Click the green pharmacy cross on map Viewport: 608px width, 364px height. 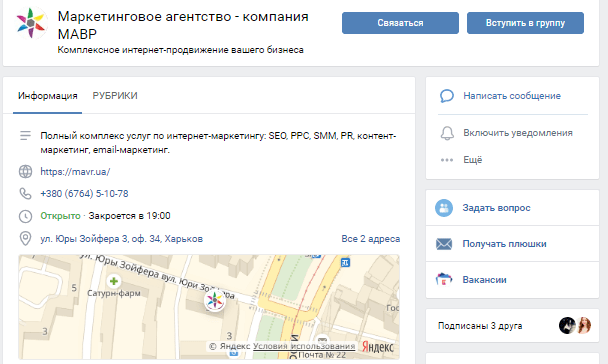[x=114, y=281]
